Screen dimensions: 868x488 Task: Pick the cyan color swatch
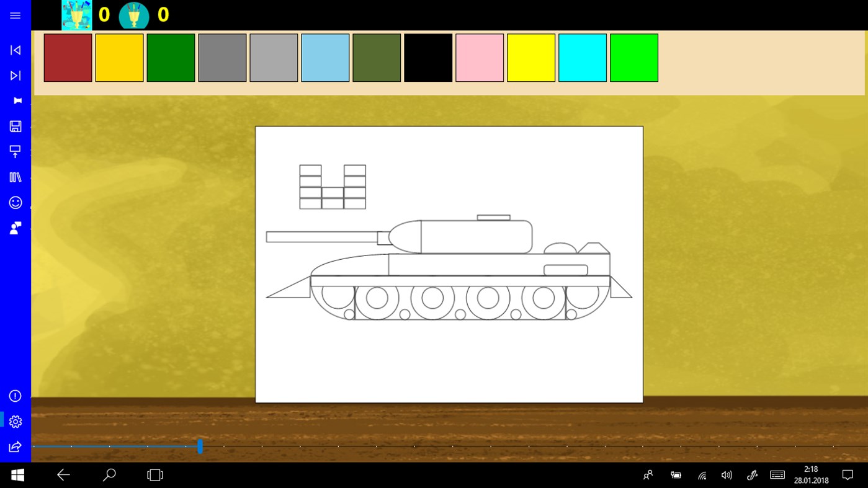(582, 57)
